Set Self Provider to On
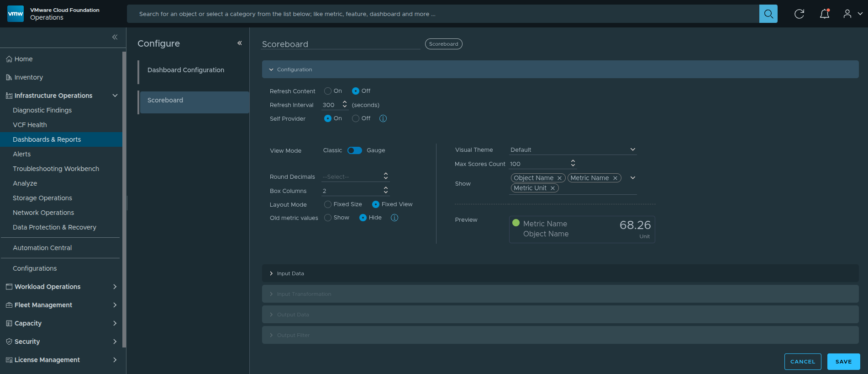868x374 pixels. 328,118
